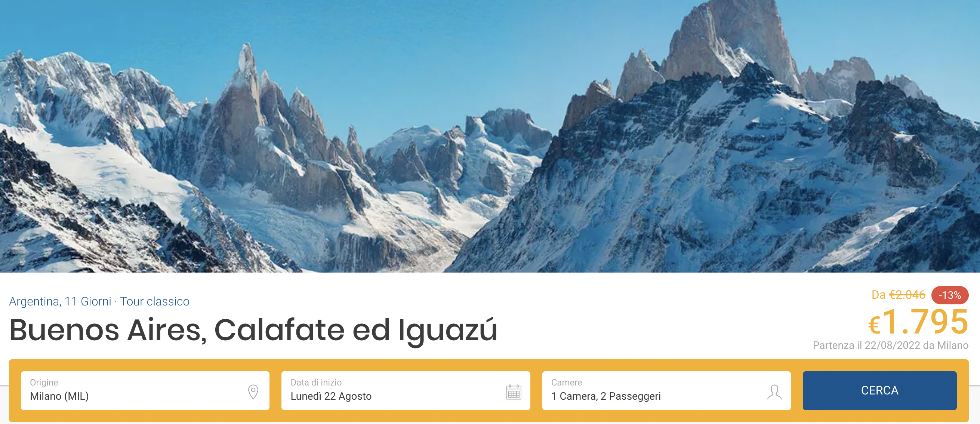Open the calendar icon for start date
The width and height of the screenshot is (980, 424).
click(x=513, y=391)
